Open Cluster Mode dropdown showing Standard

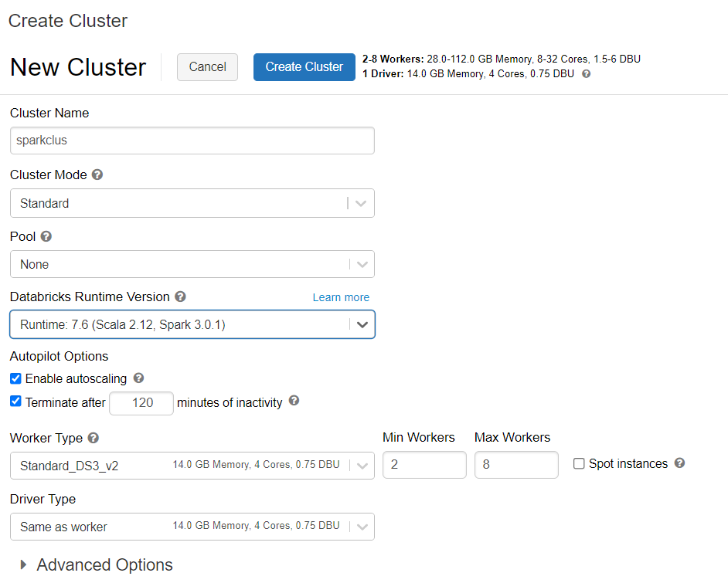coord(192,203)
